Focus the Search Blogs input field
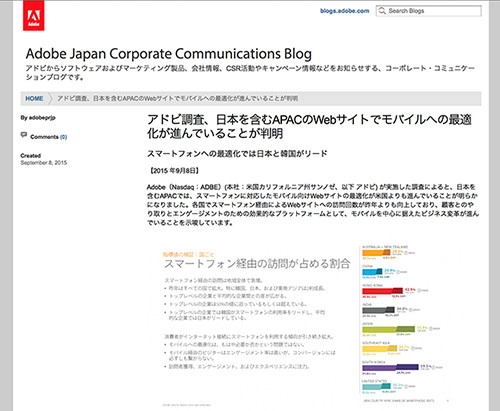 coord(429,11)
